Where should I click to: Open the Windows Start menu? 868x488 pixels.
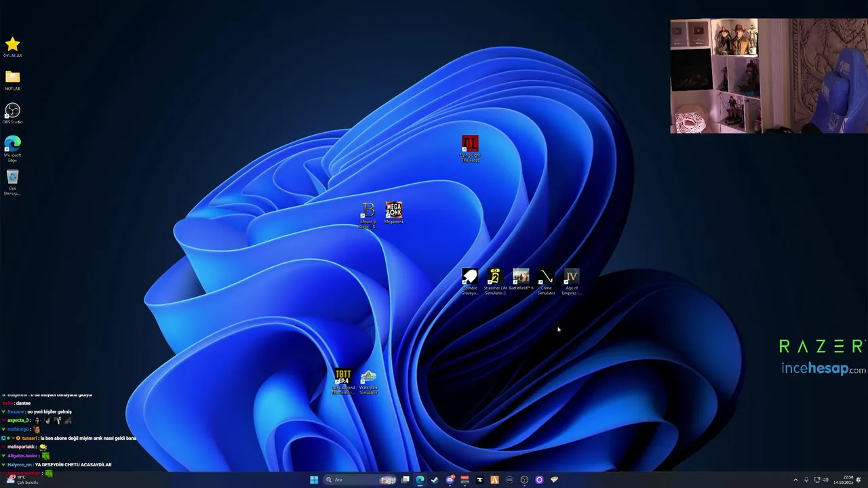pos(314,480)
